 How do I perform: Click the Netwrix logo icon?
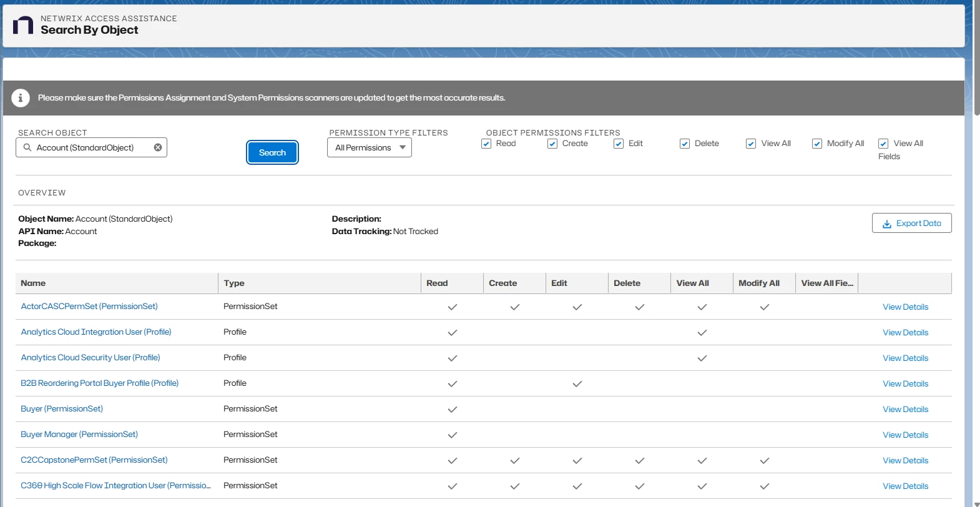[x=23, y=26]
